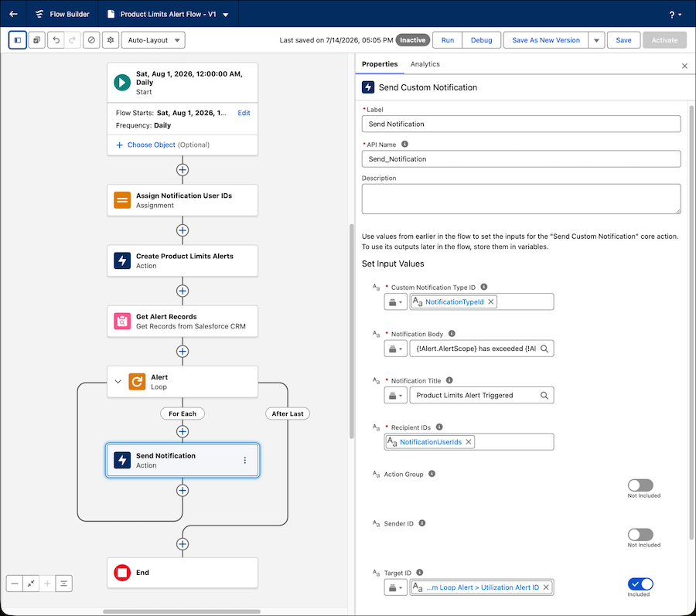Remove the NotificationUserIds pill
696x616 pixels.
[x=469, y=442]
